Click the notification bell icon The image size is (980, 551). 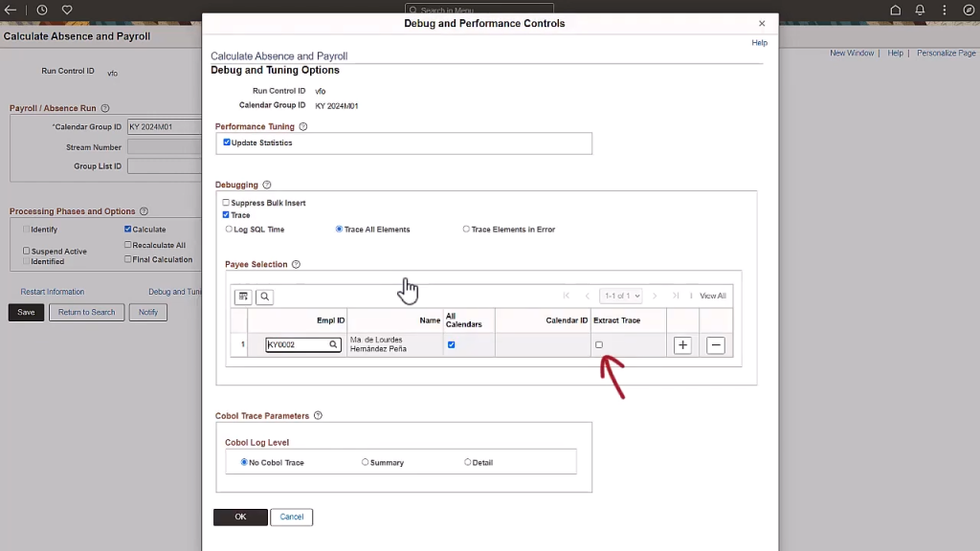(921, 10)
